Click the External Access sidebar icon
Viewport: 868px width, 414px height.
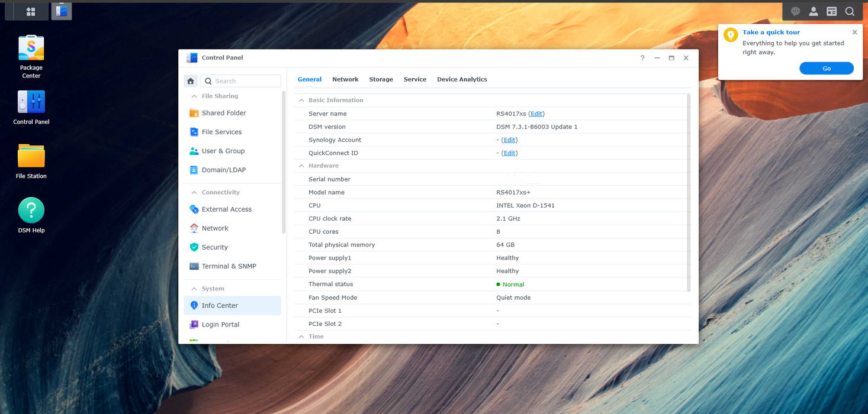(x=194, y=209)
